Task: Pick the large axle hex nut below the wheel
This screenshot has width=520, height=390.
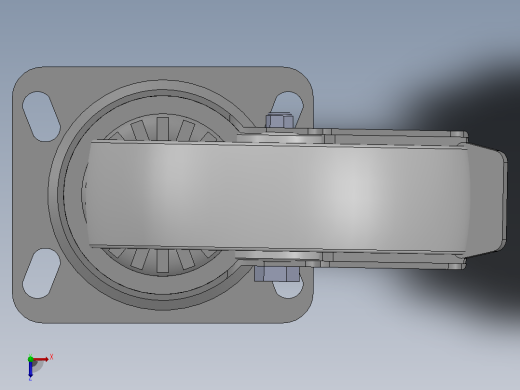Action: pos(277,273)
